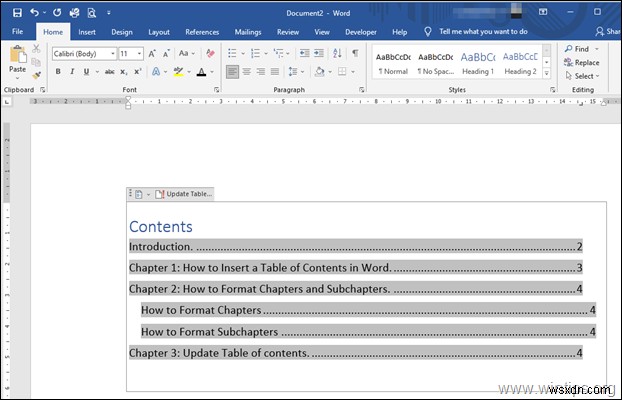This screenshot has width=622, height=400.
Task: Start a bulleted list
Action: [232, 53]
